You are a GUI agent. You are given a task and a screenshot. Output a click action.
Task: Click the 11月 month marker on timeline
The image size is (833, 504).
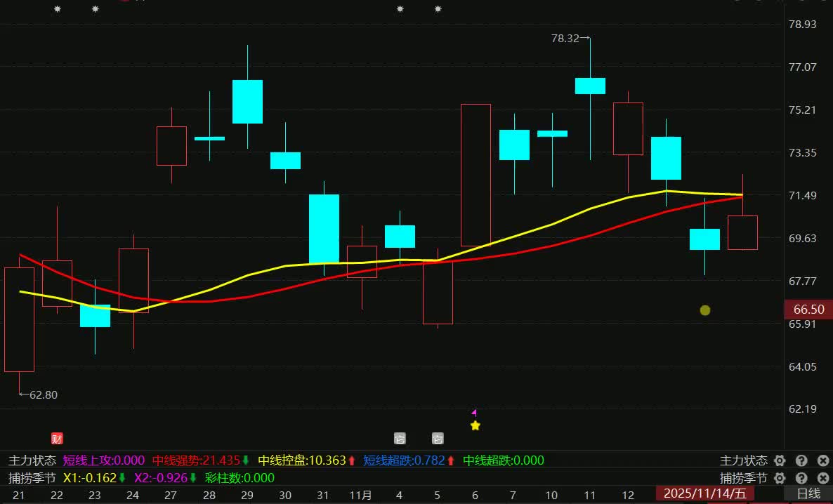pos(361,495)
